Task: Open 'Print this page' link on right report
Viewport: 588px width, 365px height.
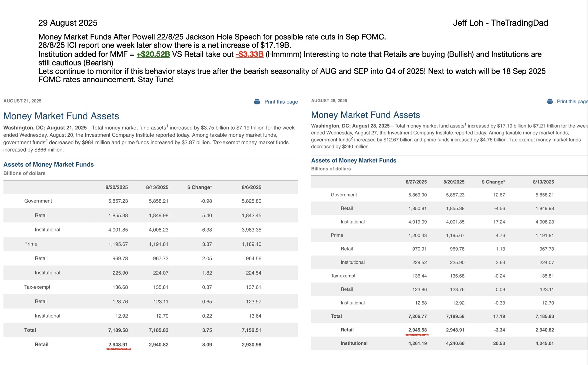Action: pos(572,101)
